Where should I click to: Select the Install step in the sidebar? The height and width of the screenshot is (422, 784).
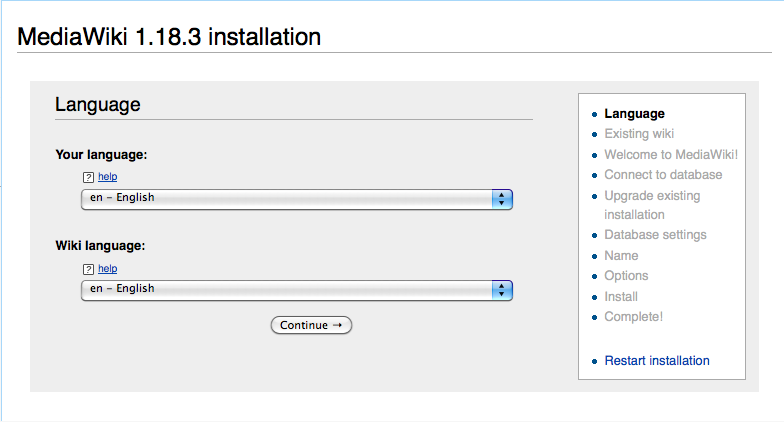[621, 297]
